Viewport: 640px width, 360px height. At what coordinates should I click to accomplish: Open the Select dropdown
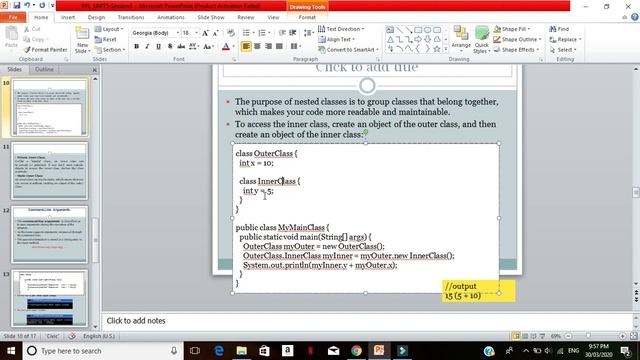click(563, 49)
